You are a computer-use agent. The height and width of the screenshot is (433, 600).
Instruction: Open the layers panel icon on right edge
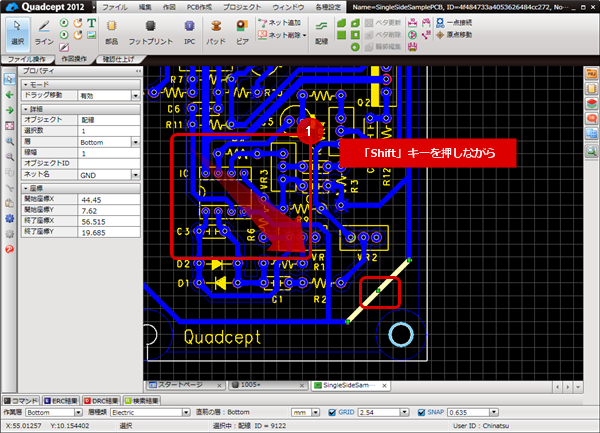(x=592, y=104)
